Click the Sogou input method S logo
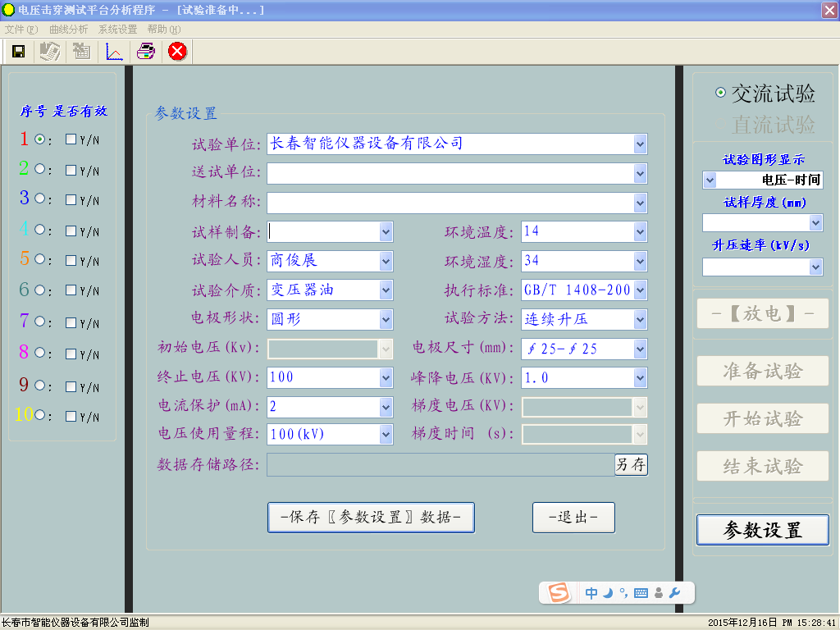The width and height of the screenshot is (840, 630). point(559,593)
